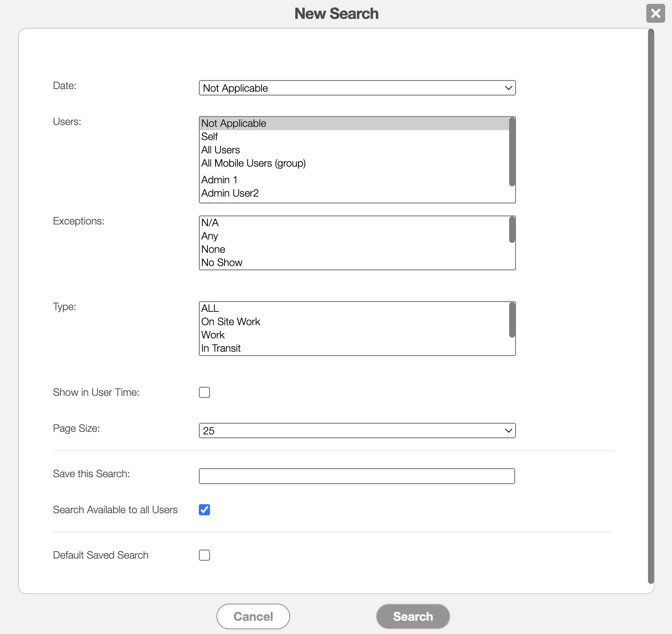Image resolution: width=672 pixels, height=634 pixels.
Task: Select Self in Users list
Action: pos(210,137)
